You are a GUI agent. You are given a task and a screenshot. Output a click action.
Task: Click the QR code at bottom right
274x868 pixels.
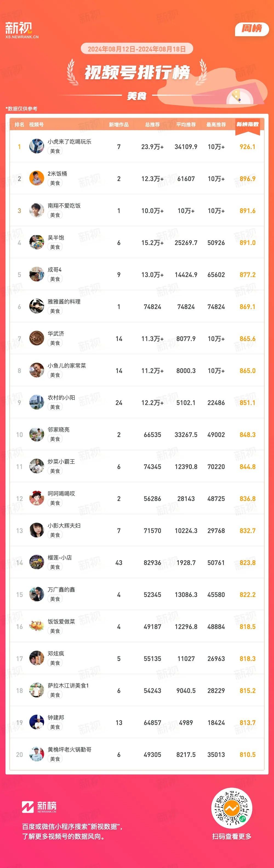[x=232, y=808]
